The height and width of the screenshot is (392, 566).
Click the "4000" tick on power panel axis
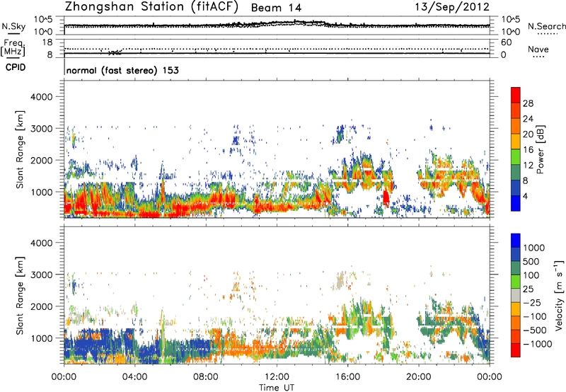click(41, 97)
